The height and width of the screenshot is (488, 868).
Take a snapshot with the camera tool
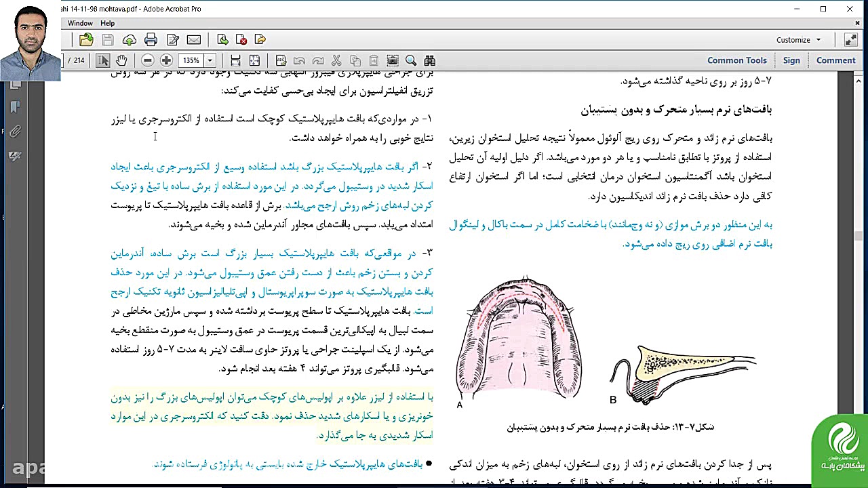click(393, 60)
